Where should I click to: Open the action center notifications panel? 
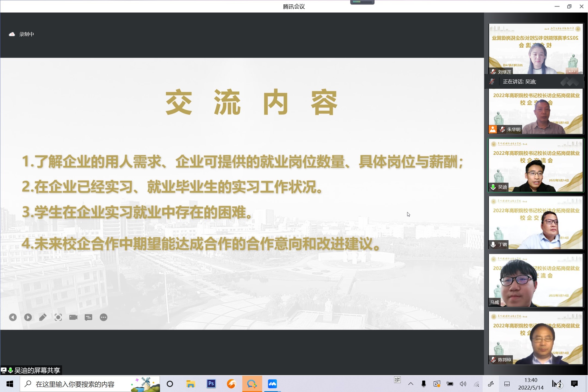point(574,384)
